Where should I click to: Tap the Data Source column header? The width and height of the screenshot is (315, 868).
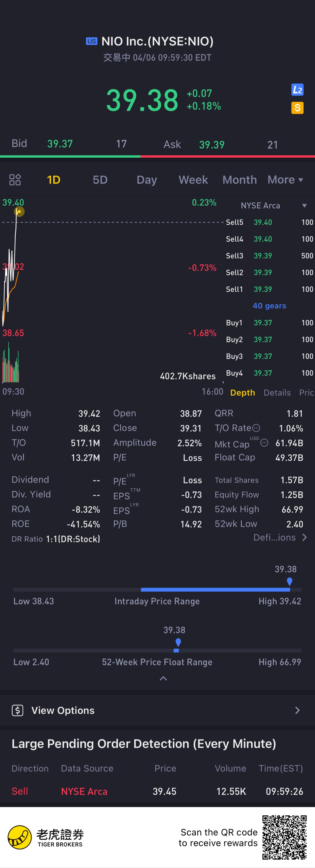click(87, 768)
